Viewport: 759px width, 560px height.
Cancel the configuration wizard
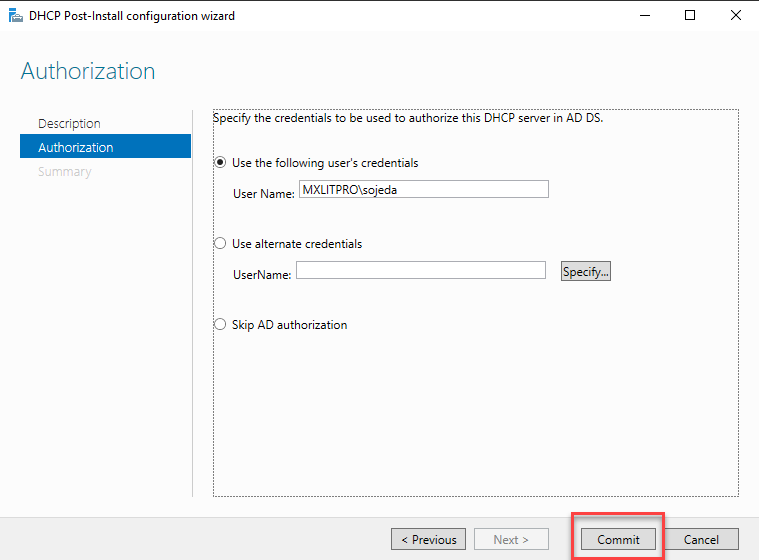(701, 539)
